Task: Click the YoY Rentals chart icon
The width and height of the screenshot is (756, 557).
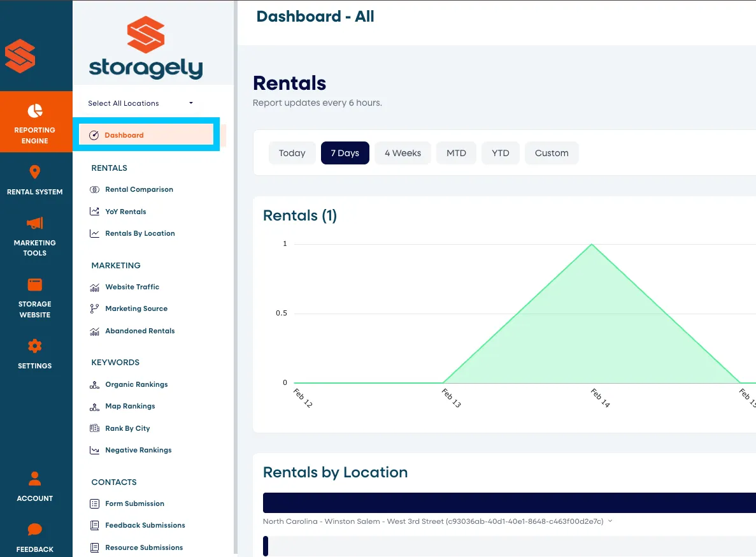Action: (94, 211)
